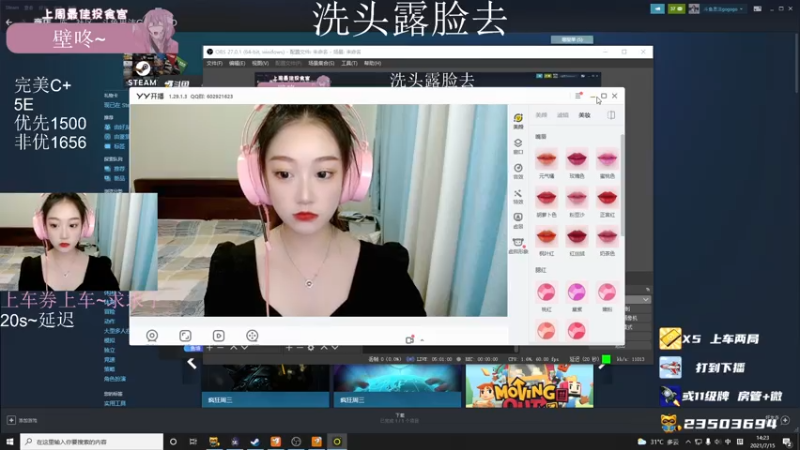Choose the 胡萝卜色 lipstick swatch

pyautogui.click(x=546, y=202)
